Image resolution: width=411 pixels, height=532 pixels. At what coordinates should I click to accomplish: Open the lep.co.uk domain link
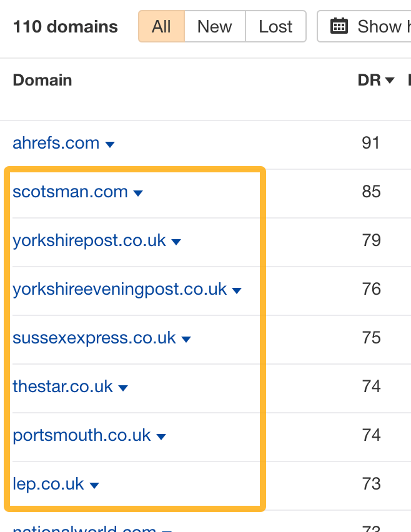coord(47,484)
